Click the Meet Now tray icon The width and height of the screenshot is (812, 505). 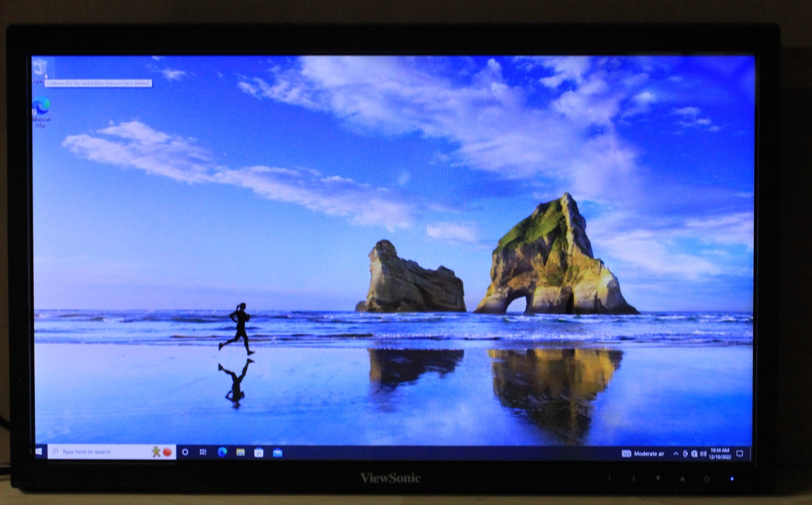(685, 453)
